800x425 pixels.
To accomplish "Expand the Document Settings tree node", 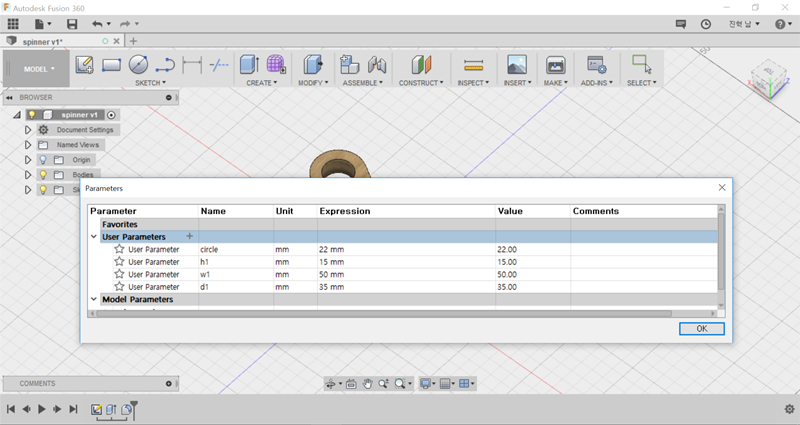I will [28, 130].
